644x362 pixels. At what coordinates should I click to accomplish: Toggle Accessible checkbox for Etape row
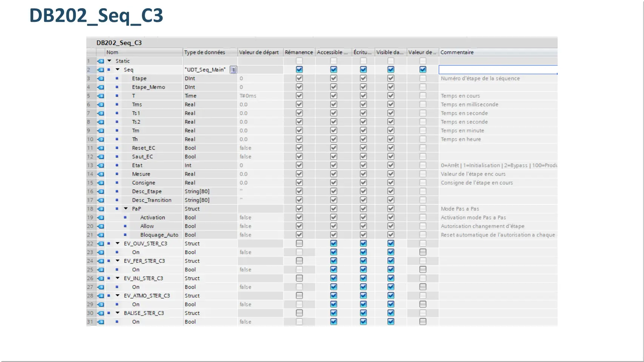(334, 78)
